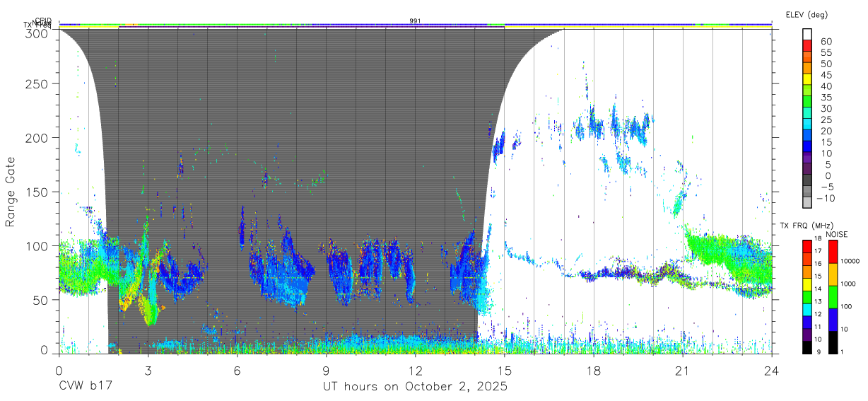Image resolution: width=868 pixels, height=401 pixels.
Task: Click the '21' tick on UT hours axis
Action: [x=683, y=370]
